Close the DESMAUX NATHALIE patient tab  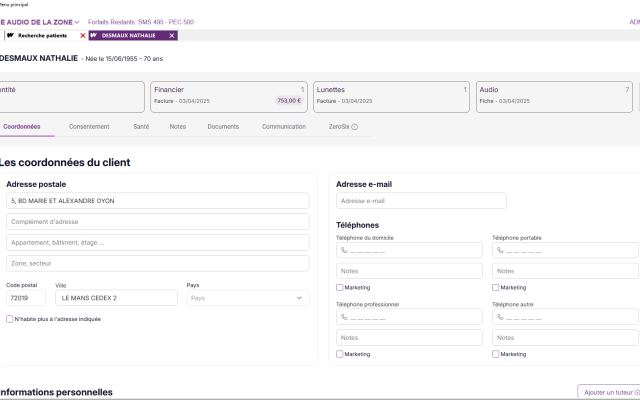pyautogui.click(x=172, y=35)
